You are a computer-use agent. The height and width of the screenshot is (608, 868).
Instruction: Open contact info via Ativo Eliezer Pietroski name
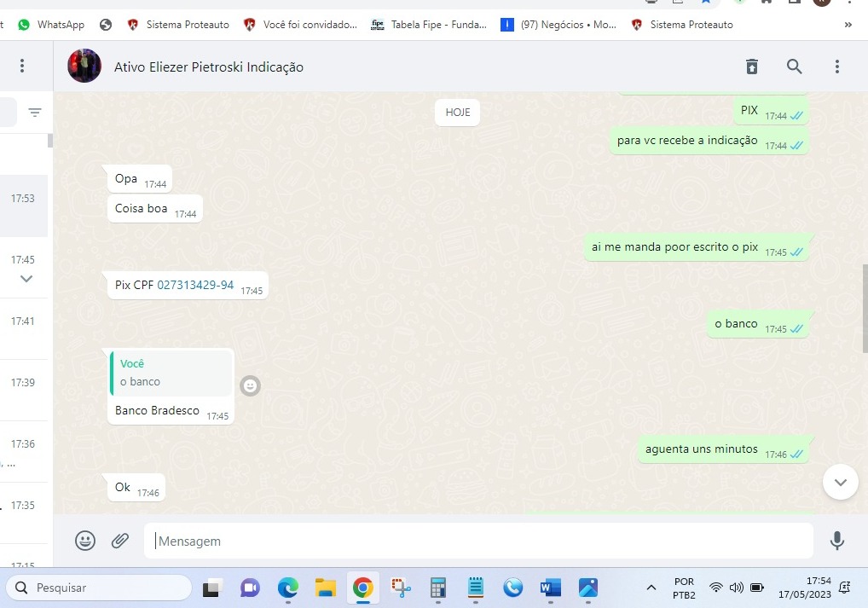[x=208, y=67]
